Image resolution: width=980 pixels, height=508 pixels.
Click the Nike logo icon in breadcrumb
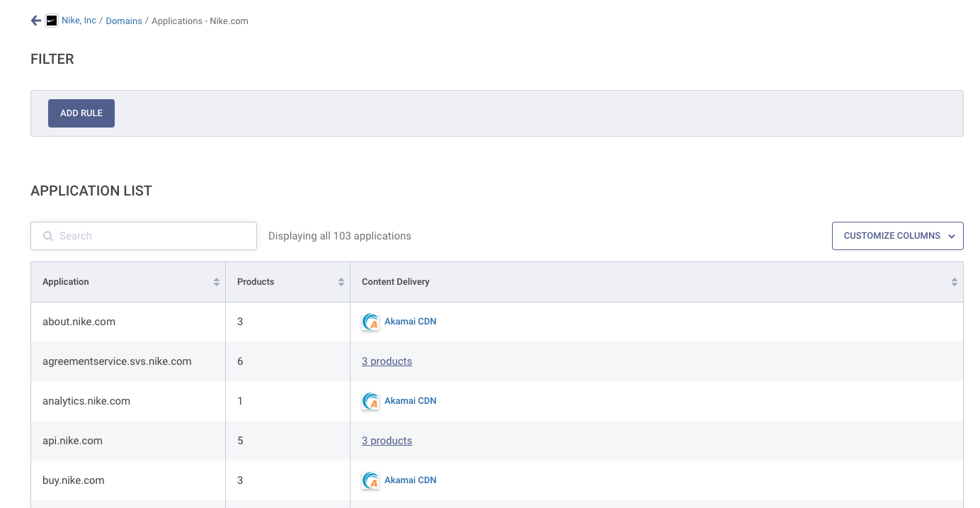pos(52,21)
